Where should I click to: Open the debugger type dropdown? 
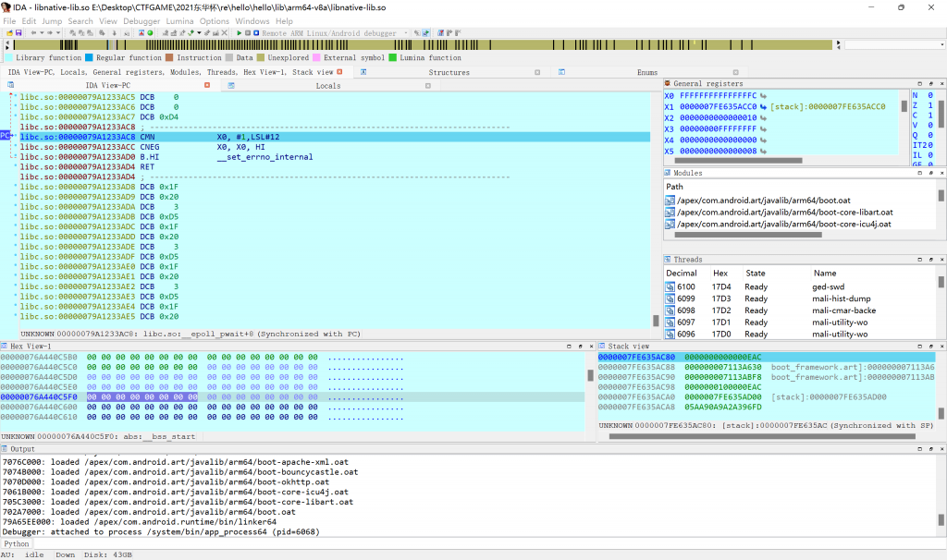pos(406,33)
